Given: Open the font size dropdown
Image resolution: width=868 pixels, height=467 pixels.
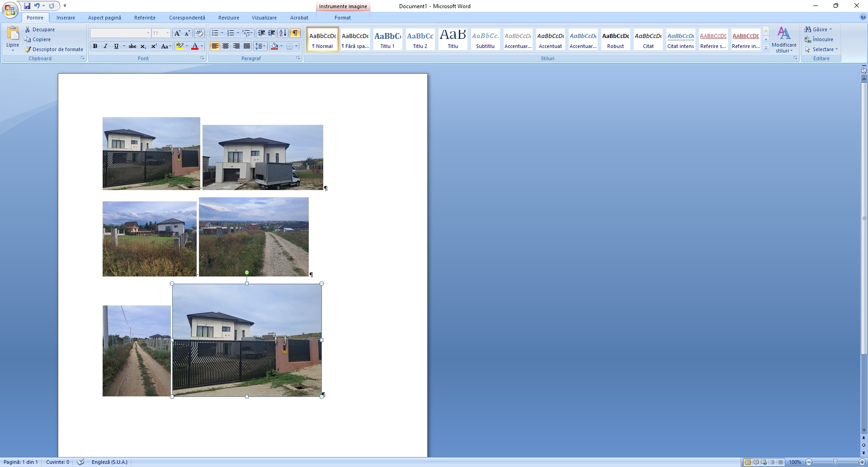Looking at the screenshot, I should [167, 33].
